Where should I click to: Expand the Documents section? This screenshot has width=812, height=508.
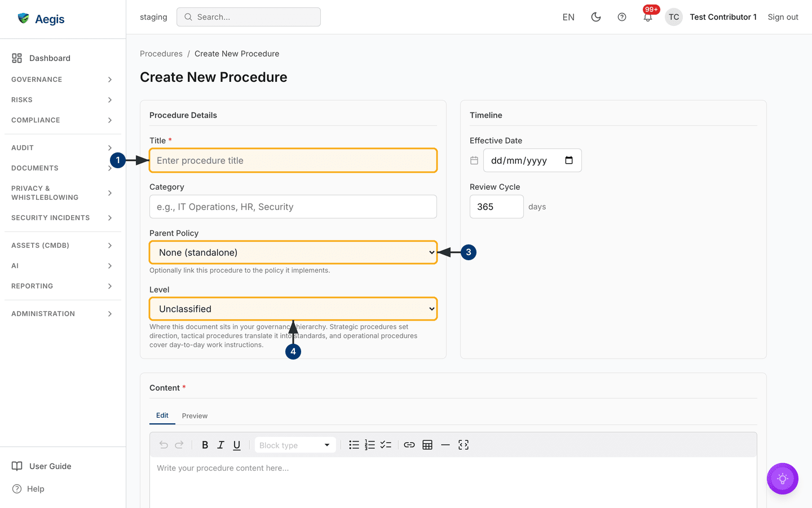click(63, 168)
